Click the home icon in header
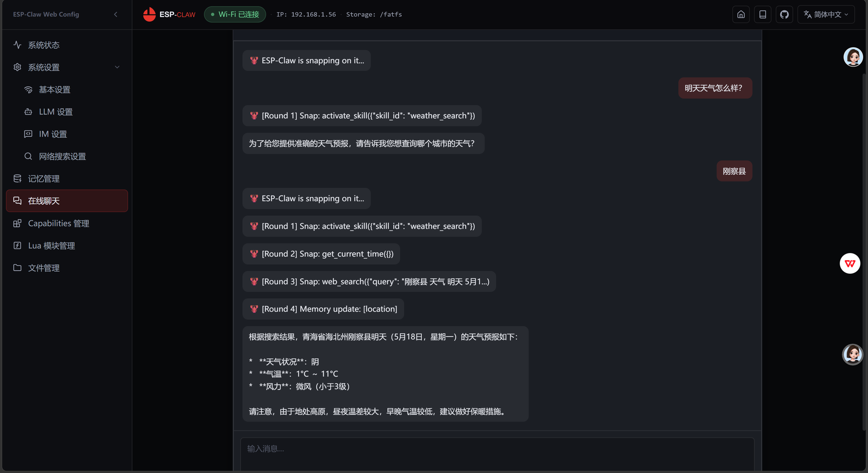This screenshot has height=473, width=868. tap(741, 14)
